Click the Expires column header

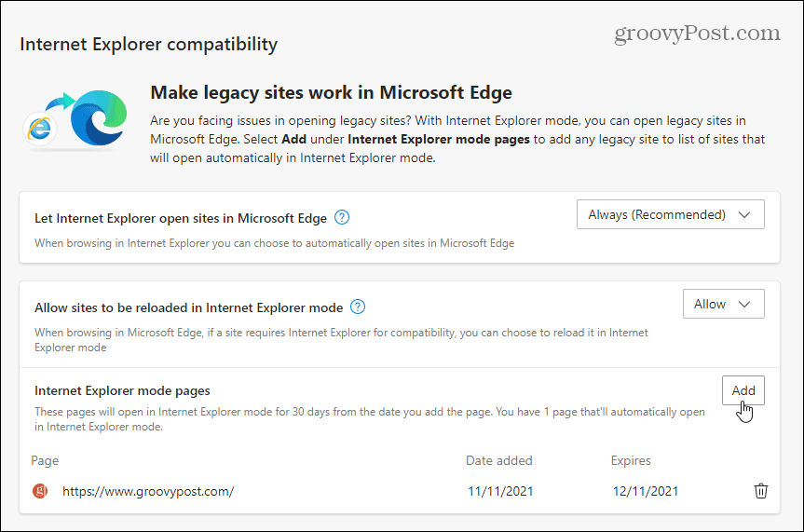[631, 460]
